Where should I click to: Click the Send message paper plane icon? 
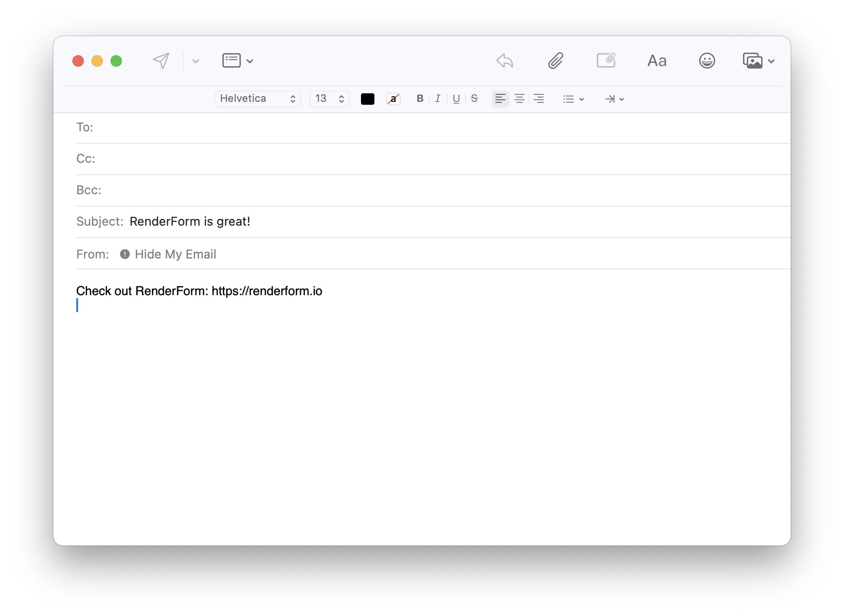pyautogui.click(x=161, y=60)
